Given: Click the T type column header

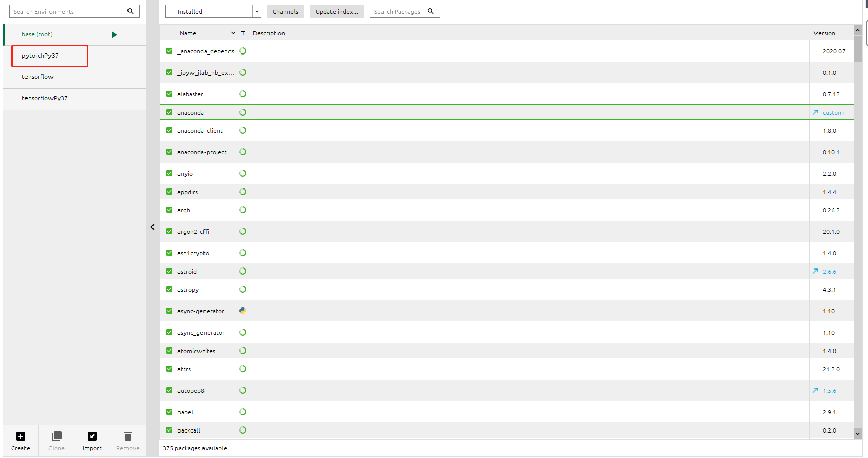Looking at the screenshot, I should click(243, 33).
